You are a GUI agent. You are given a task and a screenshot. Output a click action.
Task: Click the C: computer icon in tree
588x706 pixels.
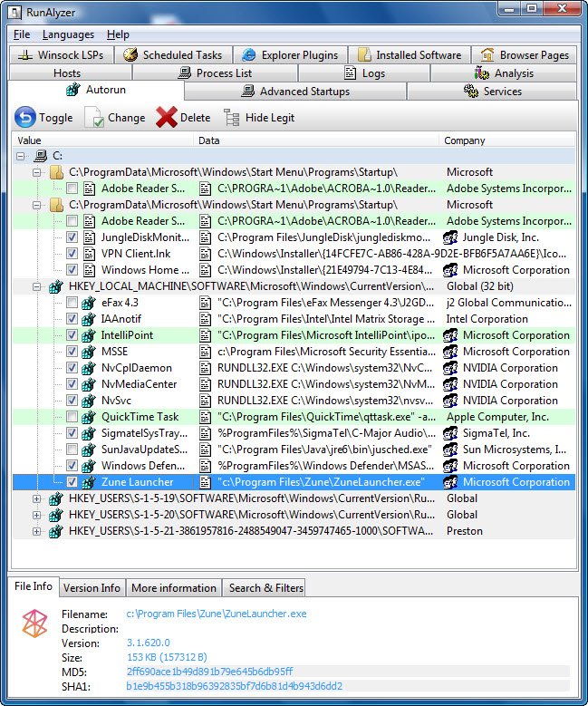point(41,156)
